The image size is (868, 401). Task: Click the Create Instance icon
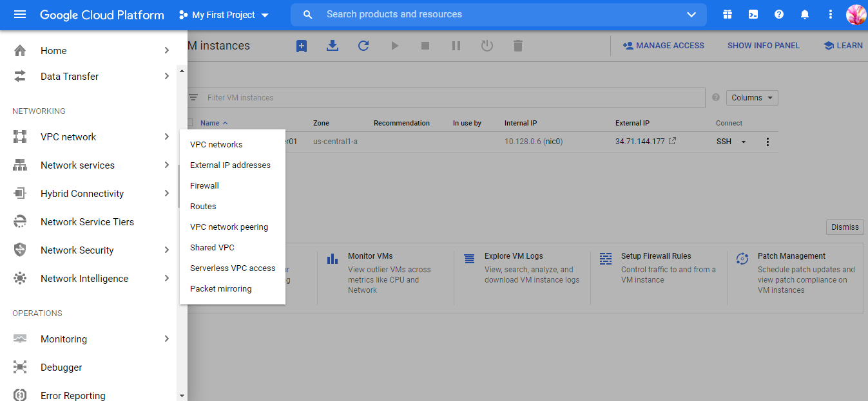[x=302, y=46]
